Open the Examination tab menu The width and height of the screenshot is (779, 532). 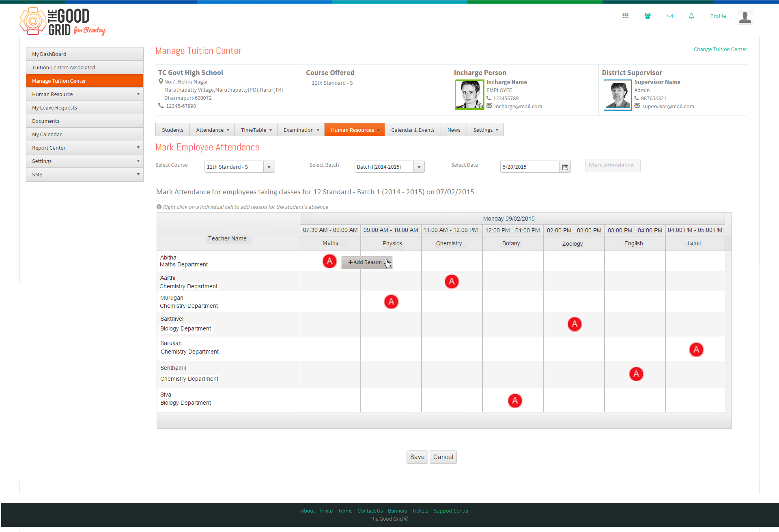[x=301, y=130]
